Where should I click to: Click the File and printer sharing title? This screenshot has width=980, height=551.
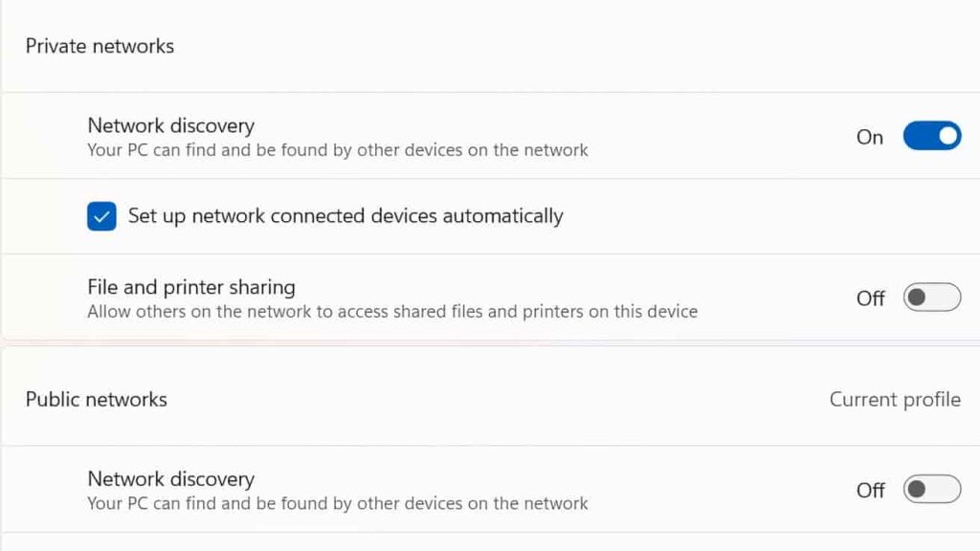click(x=190, y=286)
